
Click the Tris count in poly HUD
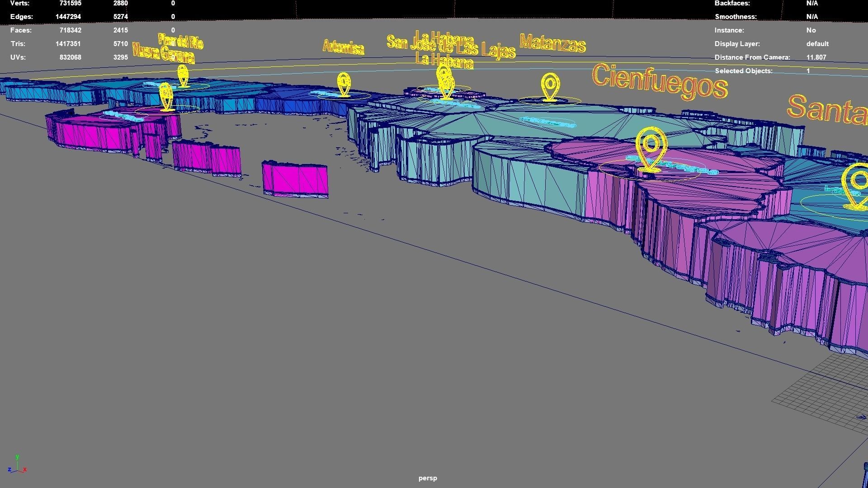coord(68,44)
